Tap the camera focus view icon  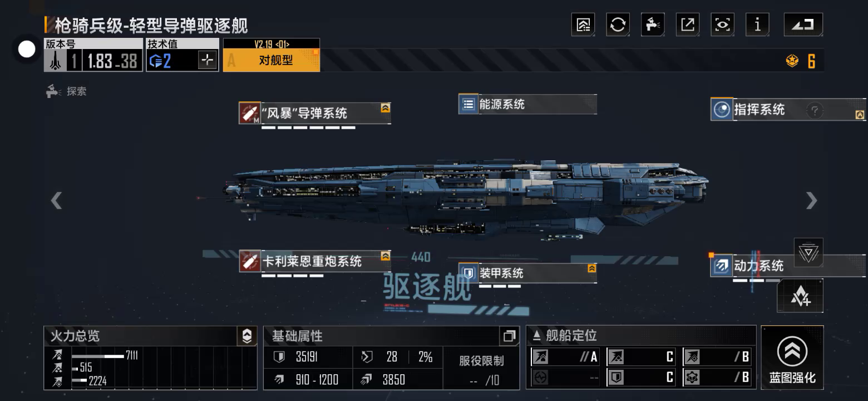[722, 25]
